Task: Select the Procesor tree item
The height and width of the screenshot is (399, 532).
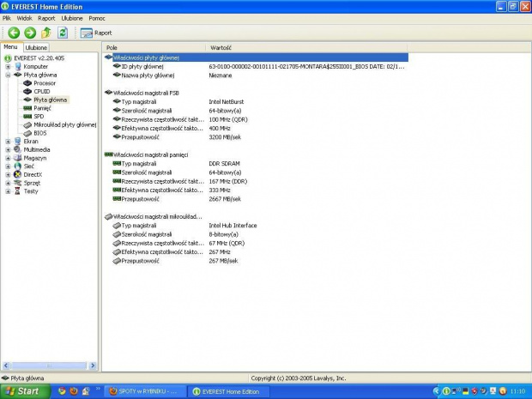Action: click(x=45, y=83)
